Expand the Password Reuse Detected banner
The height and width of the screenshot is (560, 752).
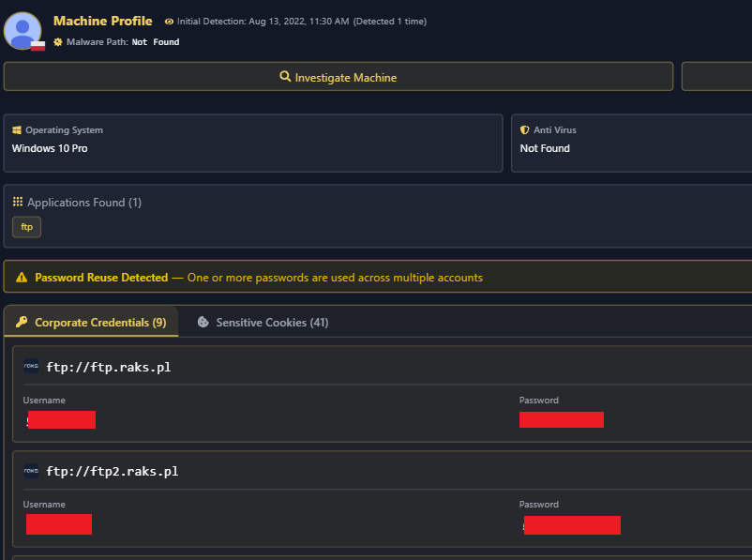[x=375, y=276]
